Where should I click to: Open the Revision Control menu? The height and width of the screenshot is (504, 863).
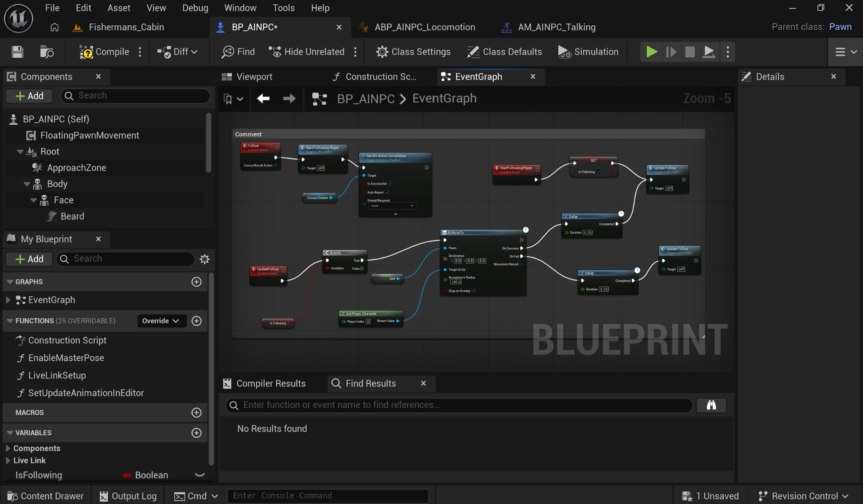point(803,496)
